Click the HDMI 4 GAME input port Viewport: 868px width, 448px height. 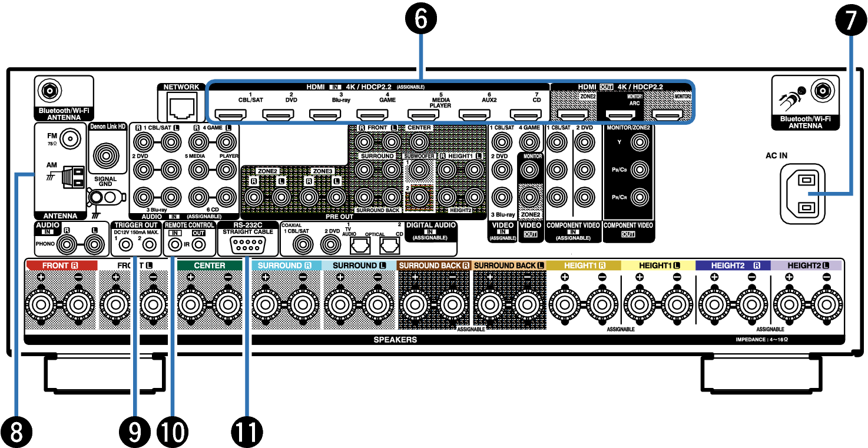point(372,115)
